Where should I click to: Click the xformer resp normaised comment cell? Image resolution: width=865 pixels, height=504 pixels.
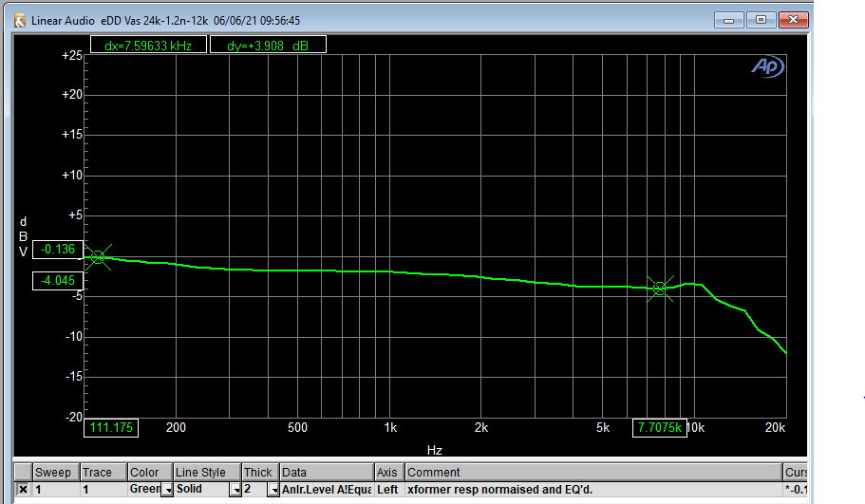click(593, 489)
